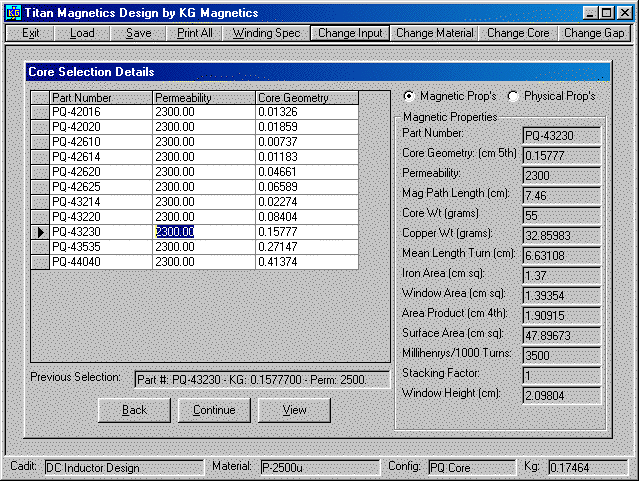
Task: Click the Continue button
Action: 214,410
